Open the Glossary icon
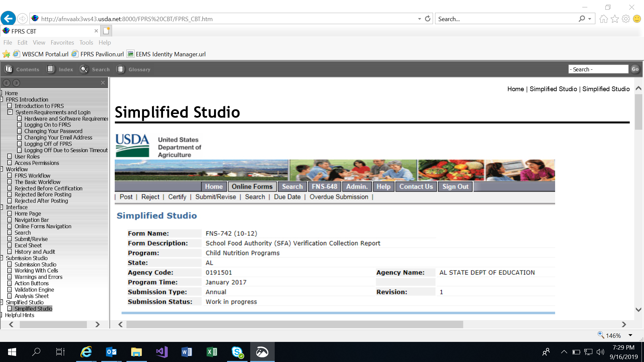This screenshot has height=362, width=644. pos(120,69)
